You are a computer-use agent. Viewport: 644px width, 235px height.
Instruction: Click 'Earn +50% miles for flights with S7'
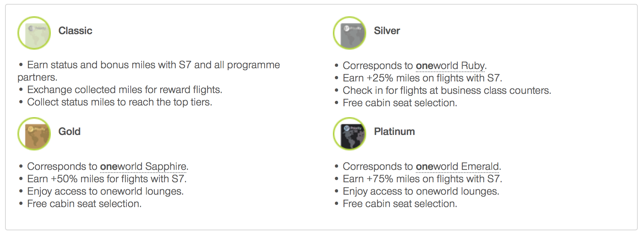[x=107, y=179]
